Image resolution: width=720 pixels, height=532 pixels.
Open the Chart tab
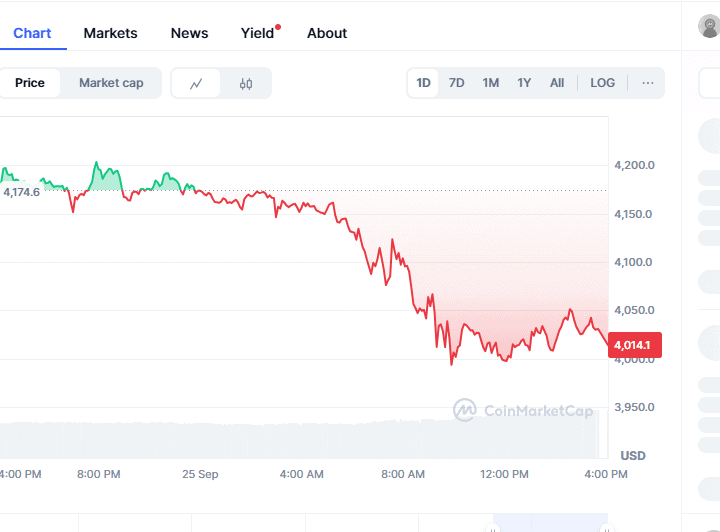(x=32, y=33)
